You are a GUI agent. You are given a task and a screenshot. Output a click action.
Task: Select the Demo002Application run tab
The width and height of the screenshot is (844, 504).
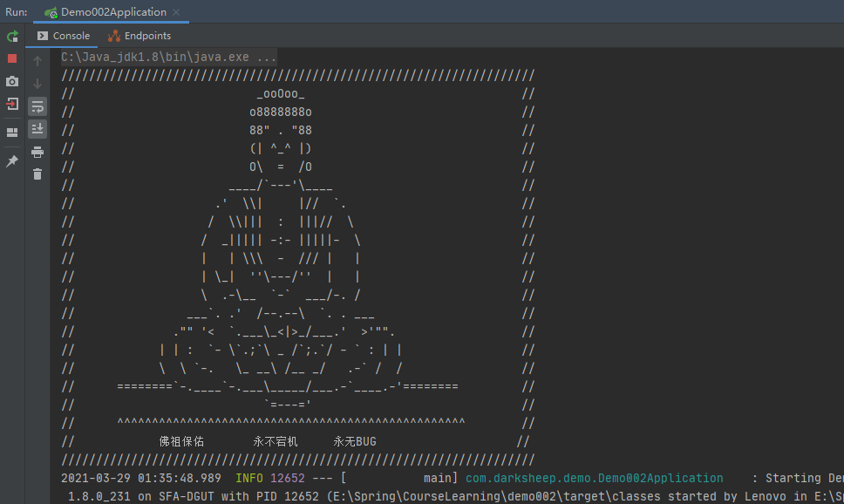(x=112, y=12)
